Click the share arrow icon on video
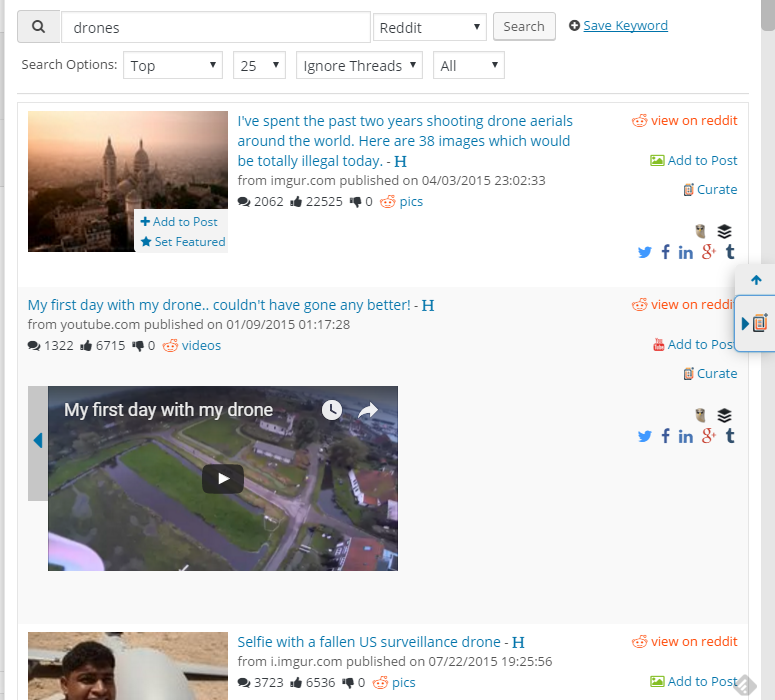The height and width of the screenshot is (700, 775). pos(368,410)
